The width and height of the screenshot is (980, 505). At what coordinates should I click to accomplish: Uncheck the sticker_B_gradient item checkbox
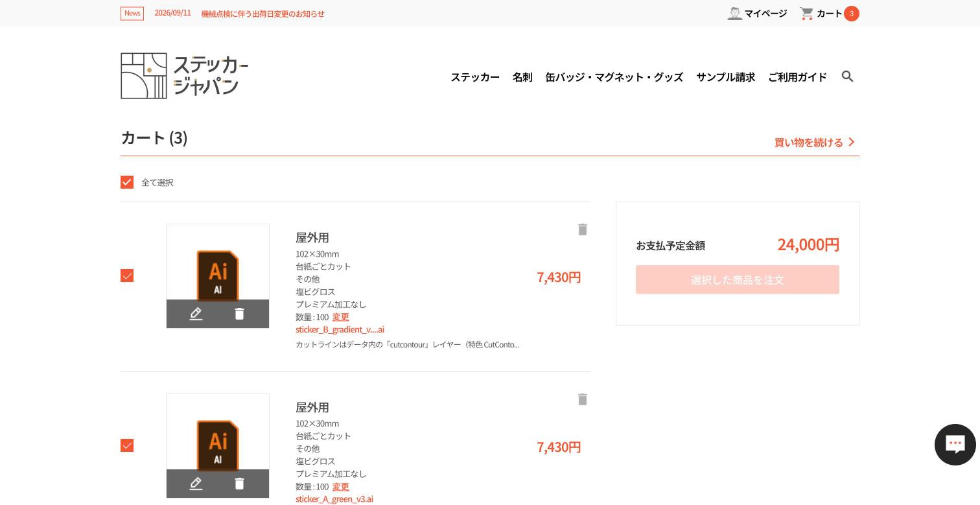click(127, 276)
